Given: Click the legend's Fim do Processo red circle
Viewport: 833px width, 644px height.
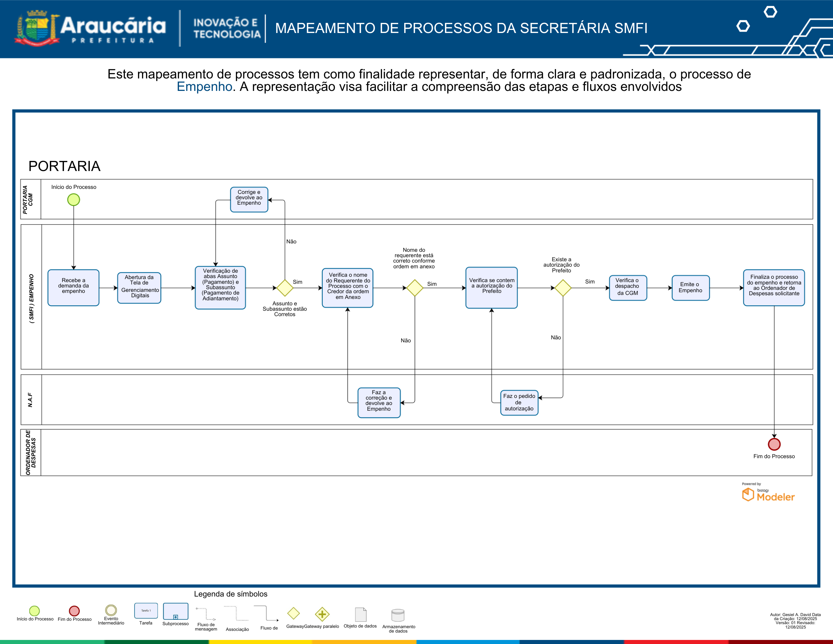Looking at the screenshot, I should point(74,611).
